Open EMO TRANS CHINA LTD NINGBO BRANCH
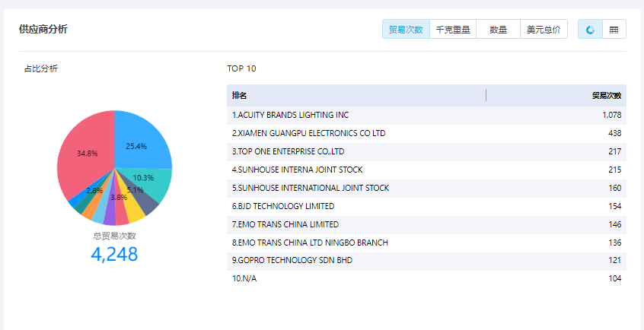Screen dimensions: 644x330 (310, 243)
